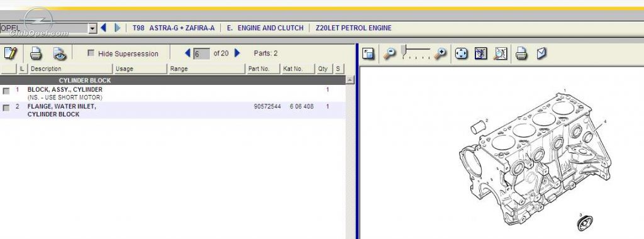The height and width of the screenshot is (239, 644).
Task: Toggle the illustration panel size icon
Action: pos(368,53)
